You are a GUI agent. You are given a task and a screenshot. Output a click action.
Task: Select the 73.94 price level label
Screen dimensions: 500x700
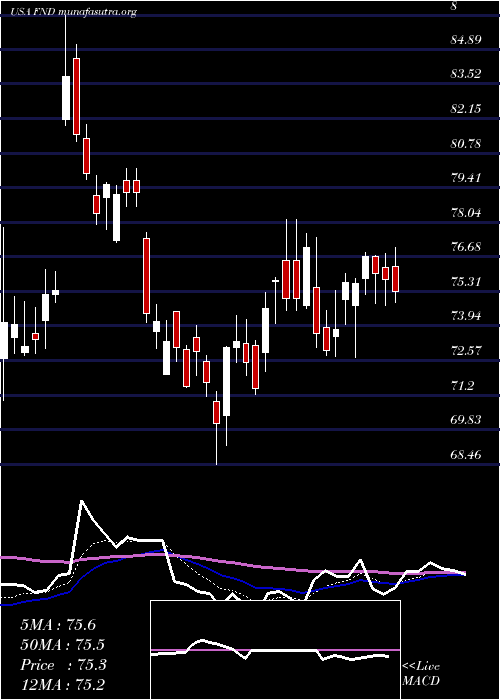click(x=466, y=317)
